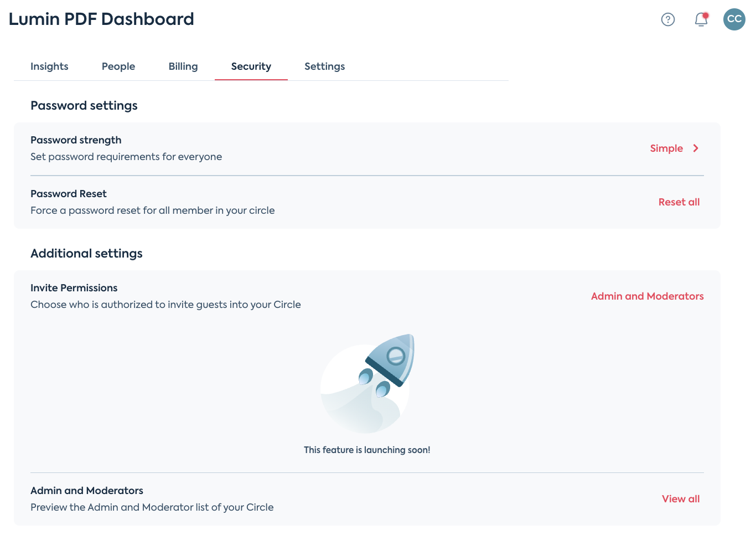This screenshot has width=756, height=540.
Task: Check notifications via the bell icon
Action: pos(700,19)
